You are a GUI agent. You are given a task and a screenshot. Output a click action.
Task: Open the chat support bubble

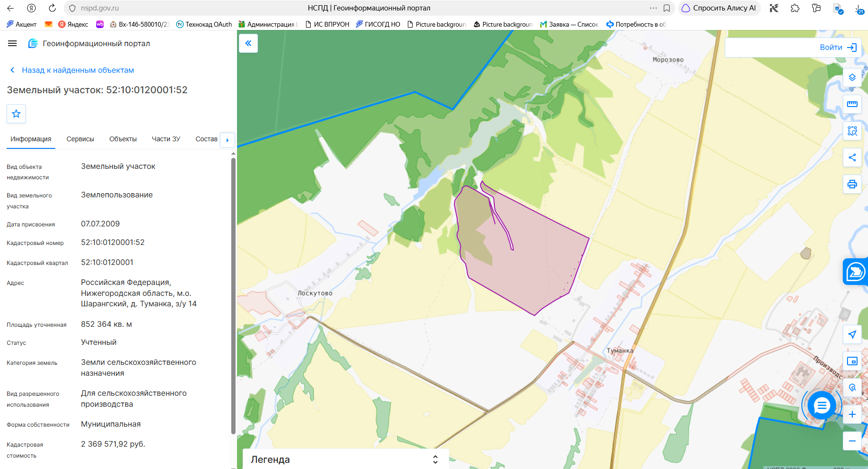click(x=822, y=406)
